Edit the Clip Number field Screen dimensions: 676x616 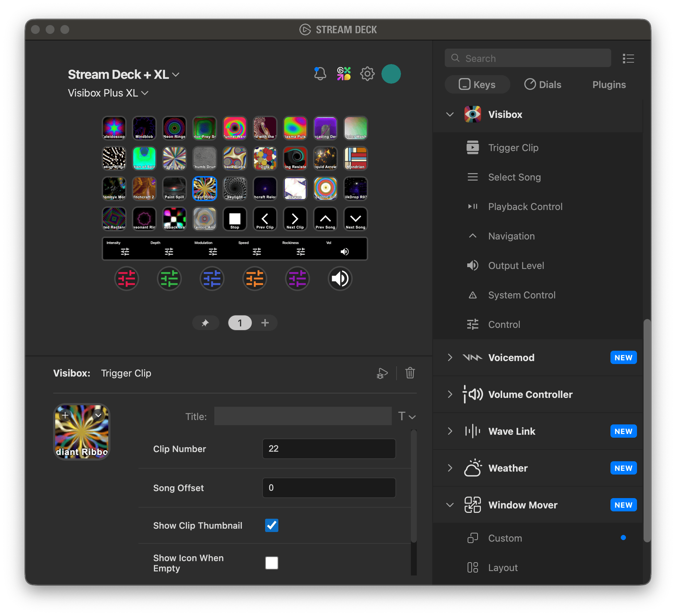pyautogui.click(x=329, y=449)
